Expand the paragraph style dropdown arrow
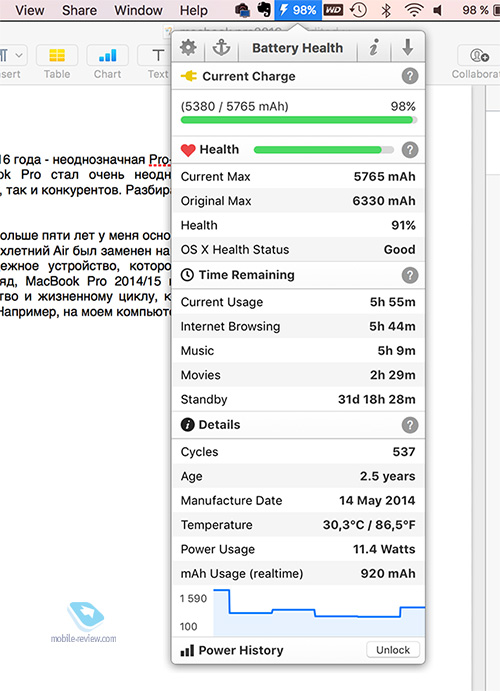The height and width of the screenshot is (691, 500). pos(19,56)
